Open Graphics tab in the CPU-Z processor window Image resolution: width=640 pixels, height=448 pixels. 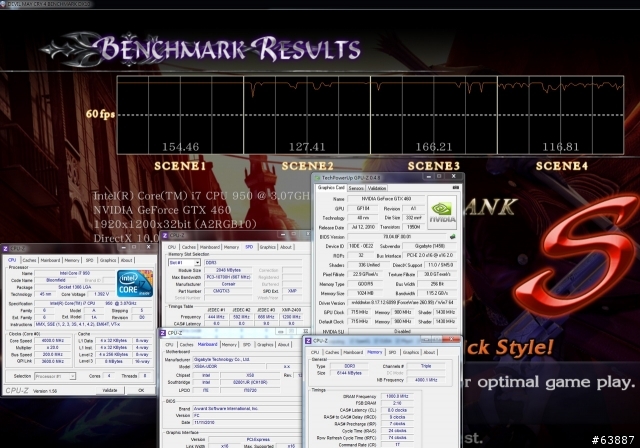108,260
